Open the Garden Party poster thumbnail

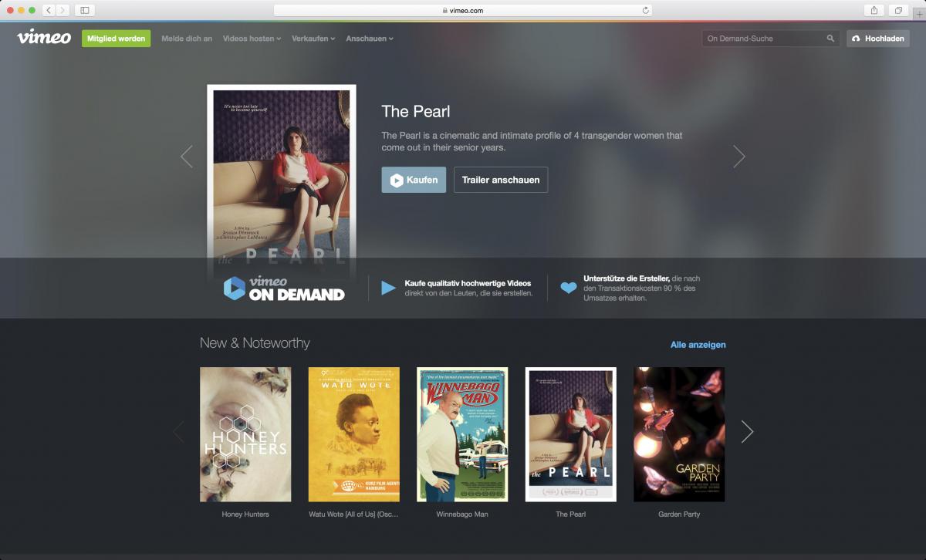click(x=679, y=434)
